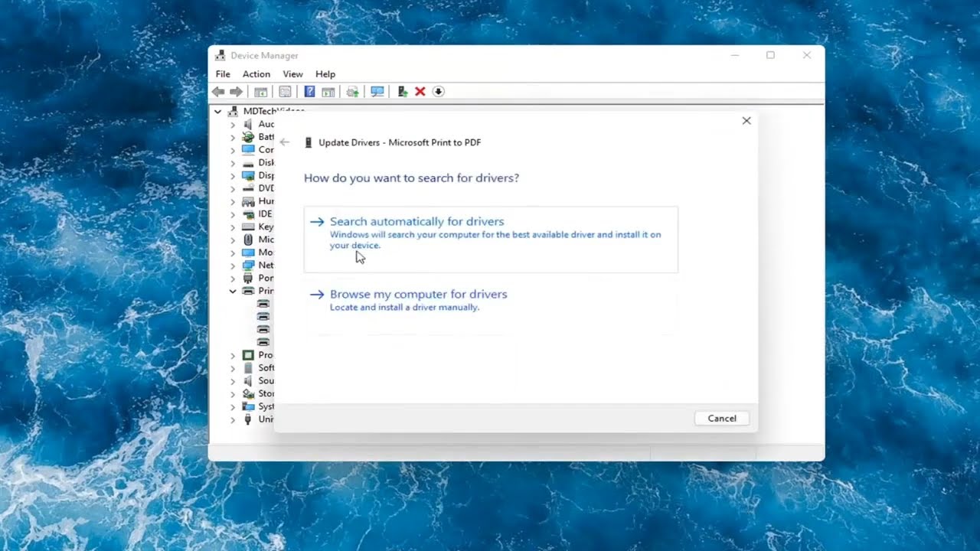980x551 pixels.
Task: Open the View menu
Action: tap(292, 74)
